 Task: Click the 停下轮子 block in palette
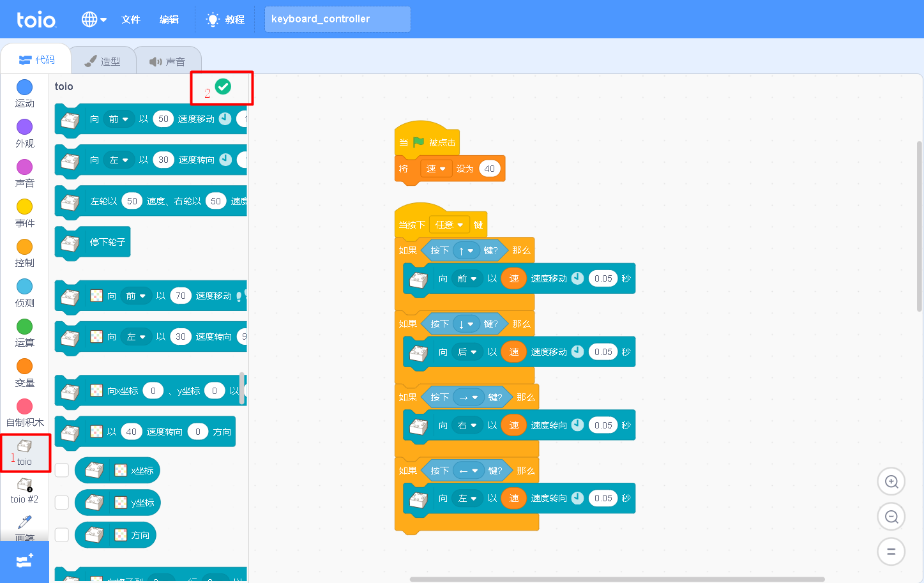coord(93,243)
